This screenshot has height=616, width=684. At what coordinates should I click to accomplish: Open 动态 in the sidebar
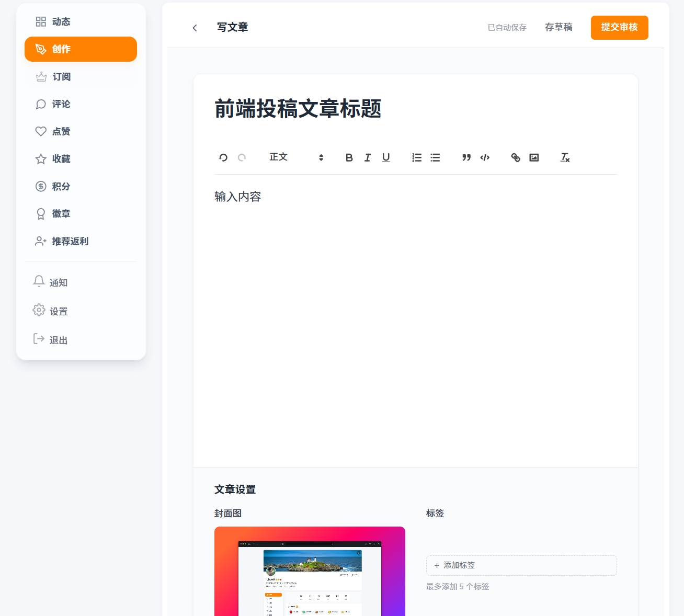click(x=61, y=21)
